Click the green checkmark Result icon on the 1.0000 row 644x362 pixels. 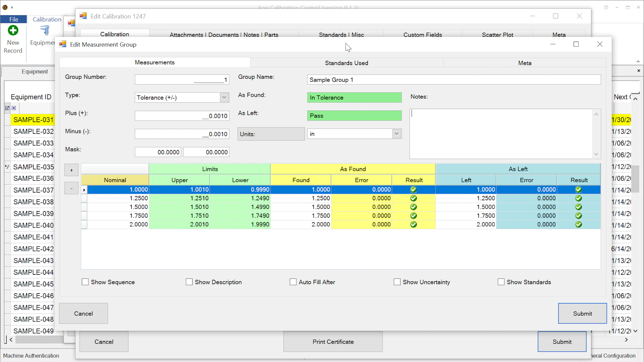[x=414, y=189]
